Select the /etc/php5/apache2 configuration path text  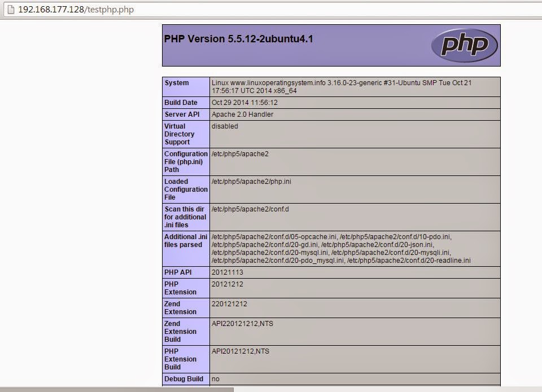239,153
